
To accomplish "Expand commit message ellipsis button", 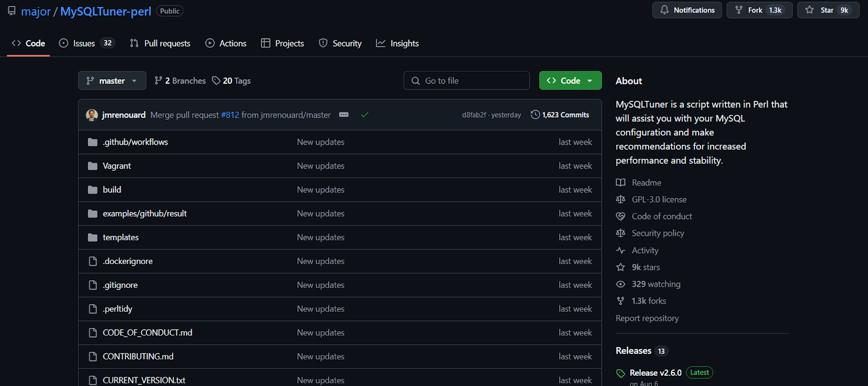I will pos(344,115).
